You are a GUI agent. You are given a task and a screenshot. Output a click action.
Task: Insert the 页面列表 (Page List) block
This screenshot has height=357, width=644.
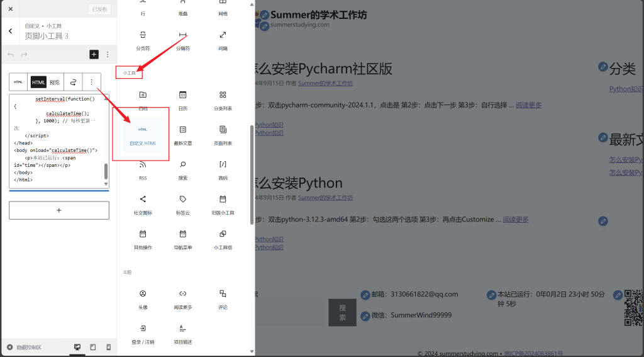click(x=223, y=135)
